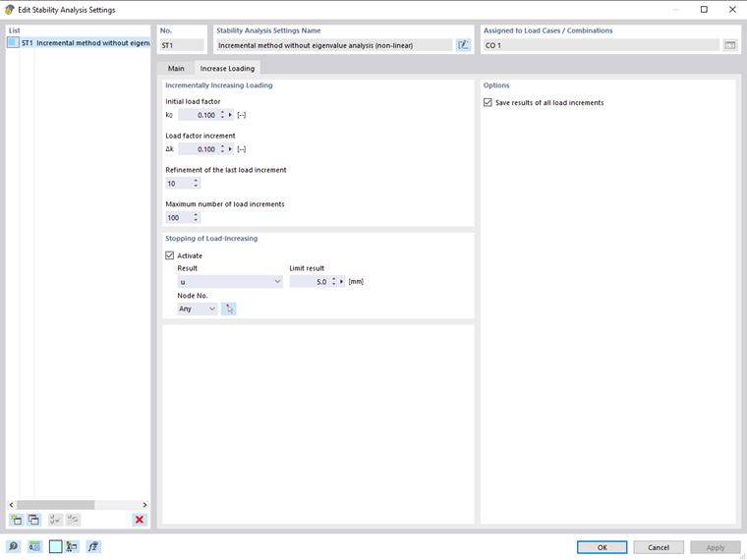Copy the selected stability analysis setting
Image resolution: width=747 pixels, height=560 pixels.
33,520
